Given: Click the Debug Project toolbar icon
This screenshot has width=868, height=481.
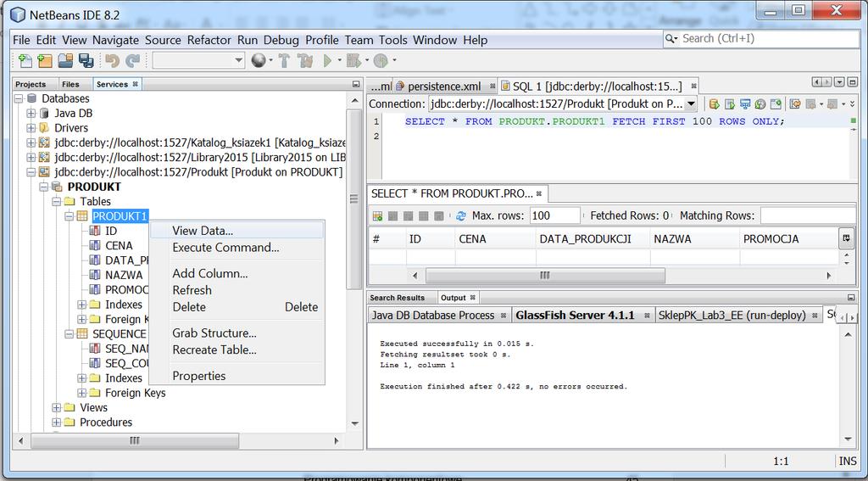Looking at the screenshot, I should point(353,60).
